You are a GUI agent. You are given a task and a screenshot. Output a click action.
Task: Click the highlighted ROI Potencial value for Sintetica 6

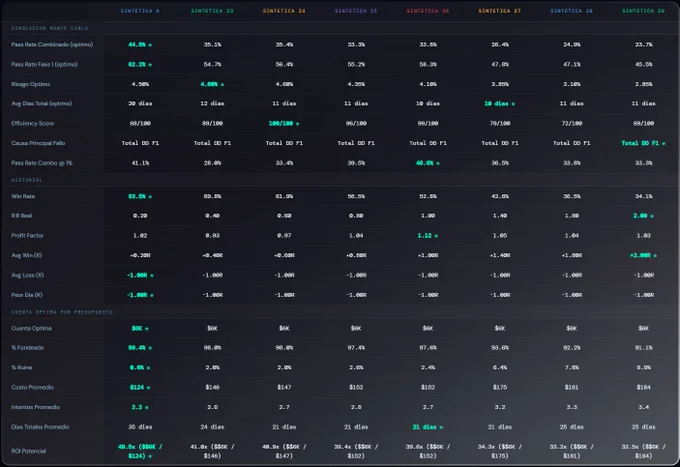(140, 451)
